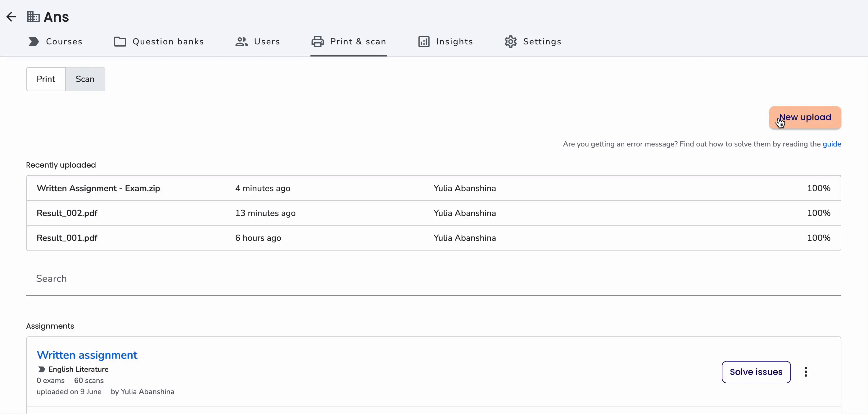Go back using the left arrow
This screenshot has width=868, height=414.
[x=11, y=17]
